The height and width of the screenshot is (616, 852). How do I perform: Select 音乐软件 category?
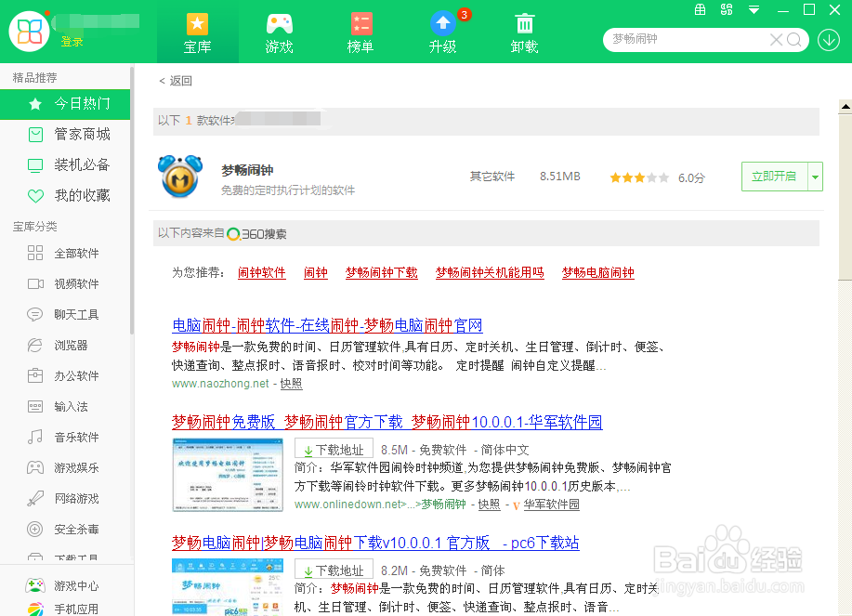(64, 438)
